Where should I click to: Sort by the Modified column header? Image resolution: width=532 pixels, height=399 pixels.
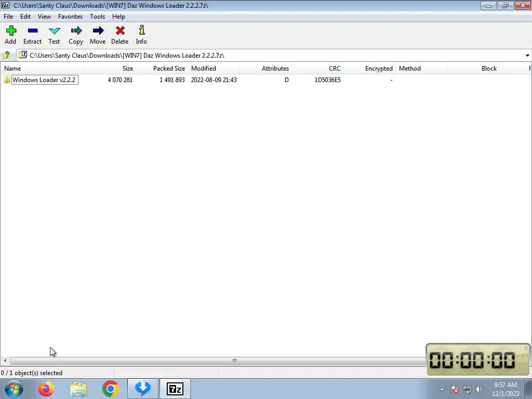(x=214, y=68)
